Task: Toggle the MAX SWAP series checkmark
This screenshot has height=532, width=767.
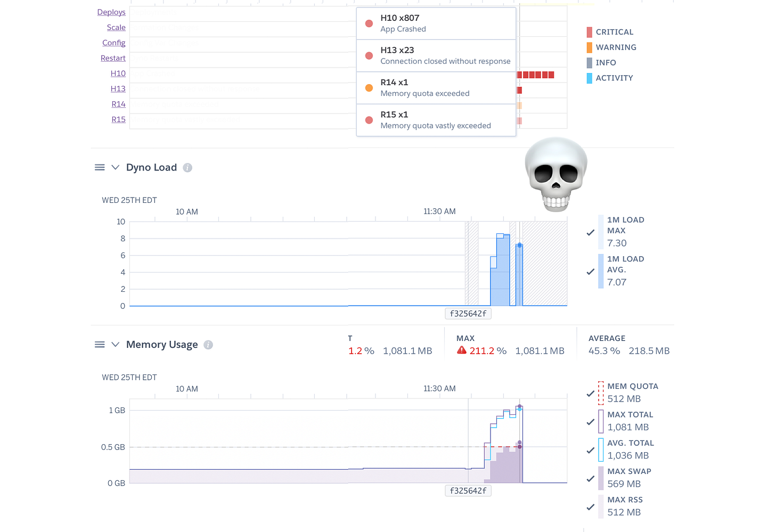Action: pos(590,479)
